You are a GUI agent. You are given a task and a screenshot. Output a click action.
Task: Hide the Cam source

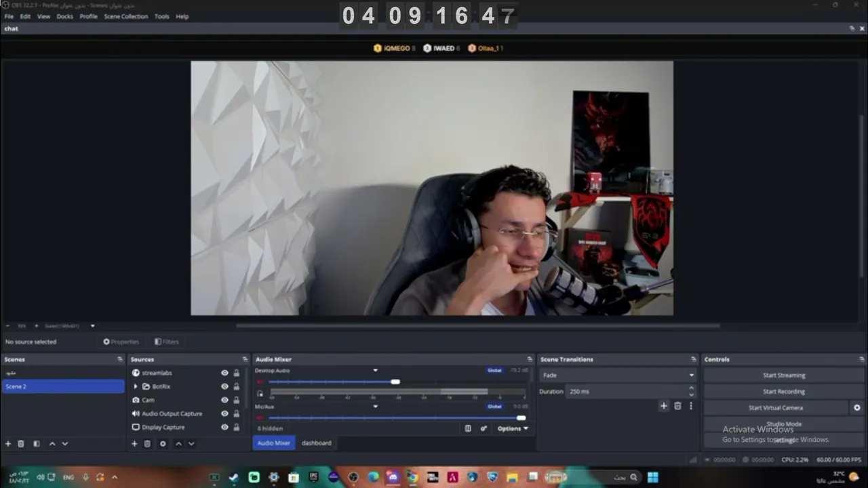(224, 400)
